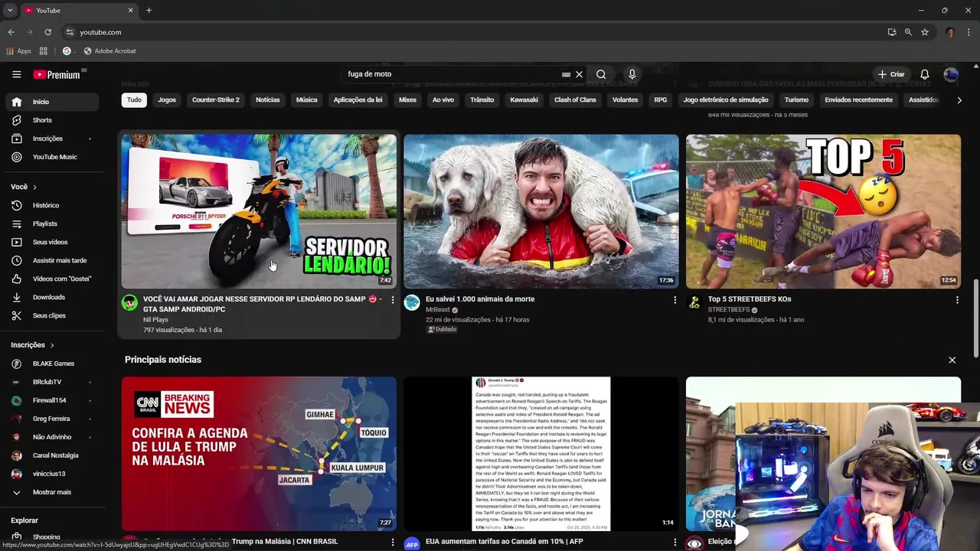The width and height of the screenshot is (980, 551).
Task: Select the Jogos filter chip
Action: 167,99
